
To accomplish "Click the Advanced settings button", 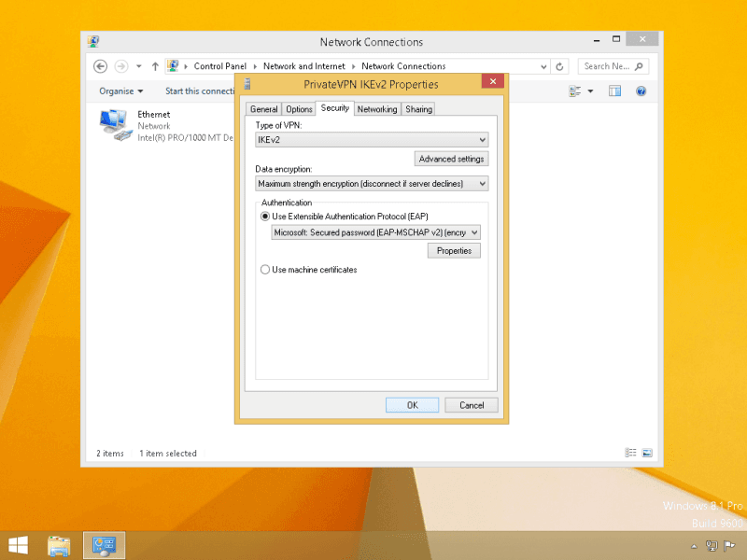I will click(x=451, y=159).
